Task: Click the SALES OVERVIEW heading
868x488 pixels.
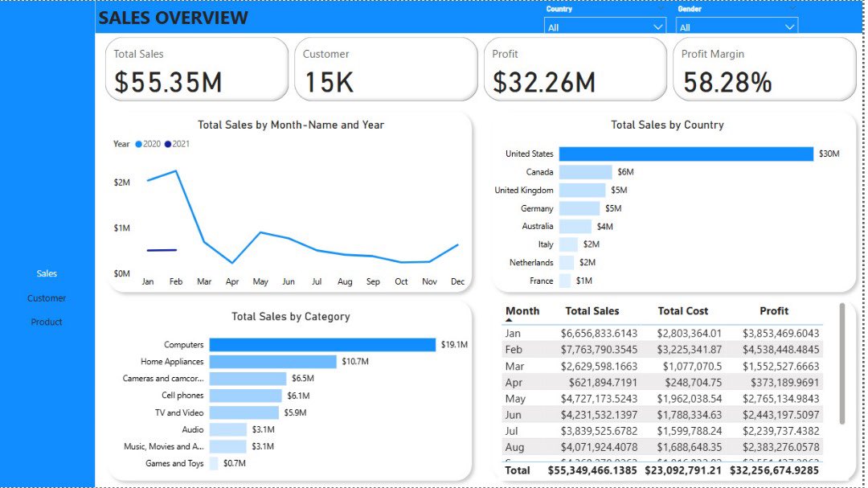Action: point(174,18)
